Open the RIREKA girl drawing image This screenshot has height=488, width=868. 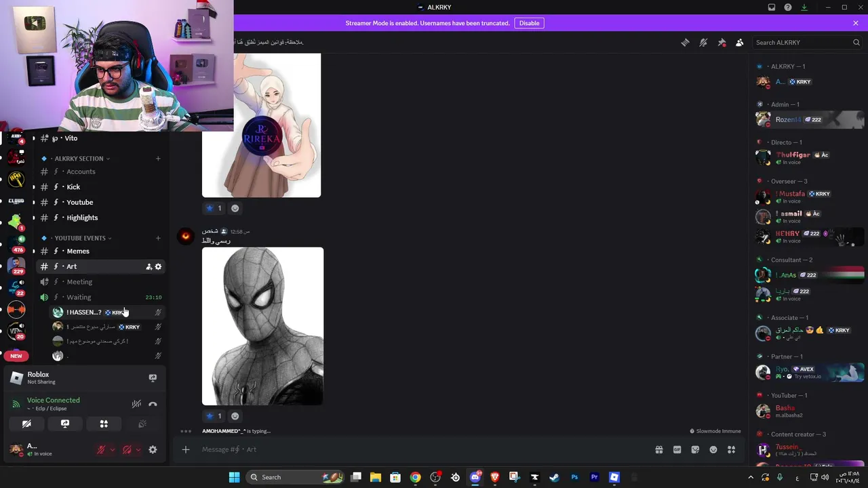[x=261, y=125]
